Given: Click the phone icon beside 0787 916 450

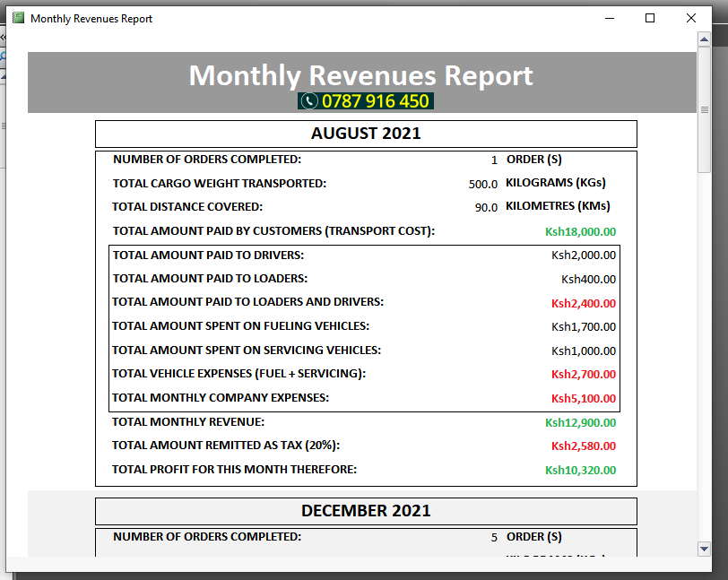Looking at the screenshot, I should tap(308, 100).
